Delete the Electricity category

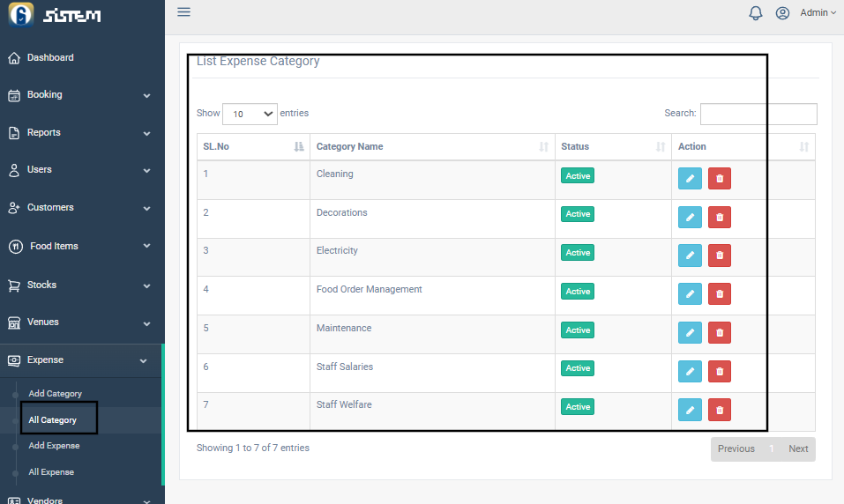click(720, 256)
